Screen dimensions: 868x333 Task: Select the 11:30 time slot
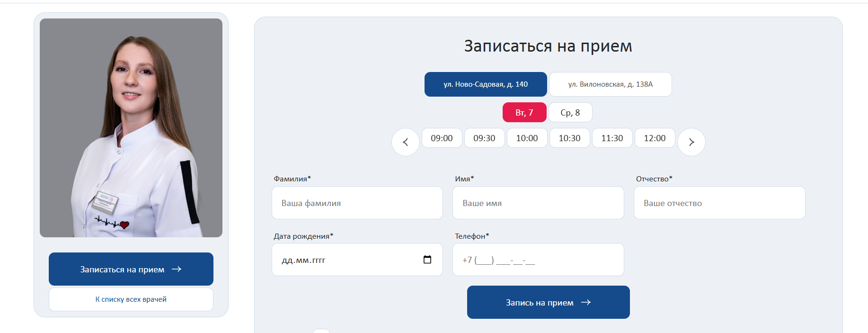pos(612,138)
